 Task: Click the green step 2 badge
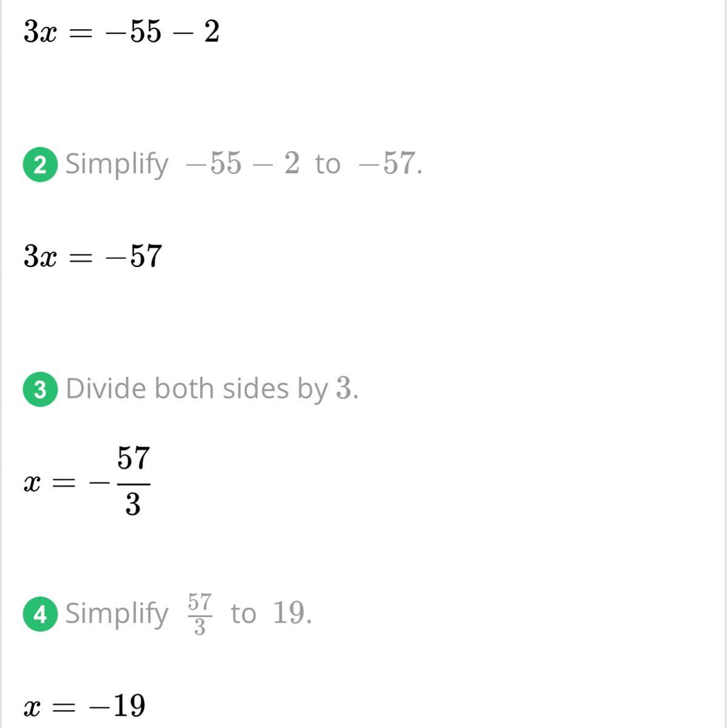coord(40,164)
